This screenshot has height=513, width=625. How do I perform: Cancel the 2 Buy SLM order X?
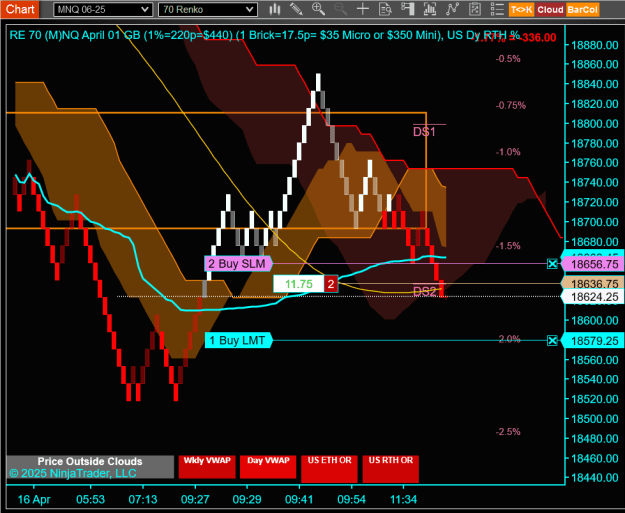(x=552, y=263)
